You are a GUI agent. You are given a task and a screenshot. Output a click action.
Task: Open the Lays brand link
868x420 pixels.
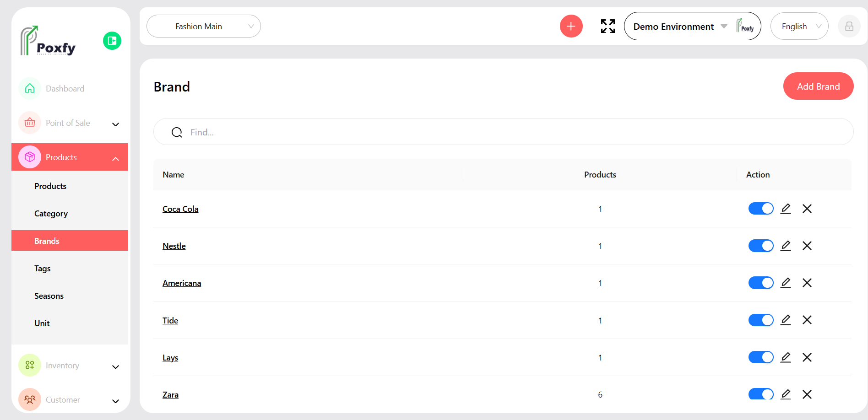pos(170,358)
